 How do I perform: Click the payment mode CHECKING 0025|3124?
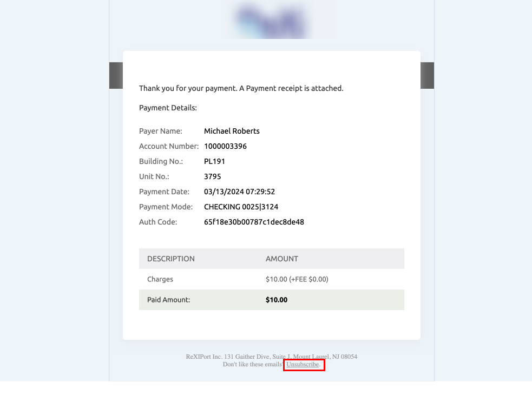point(241,207)
